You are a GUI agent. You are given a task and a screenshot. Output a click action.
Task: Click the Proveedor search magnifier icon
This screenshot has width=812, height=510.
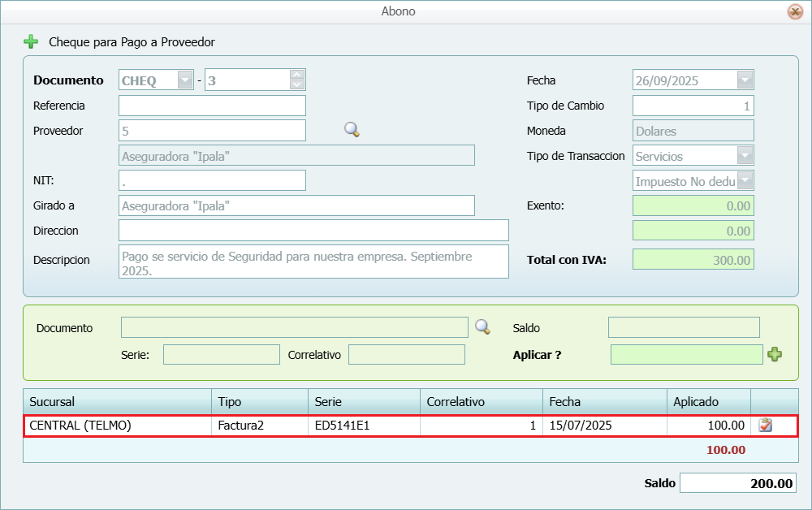352,130
